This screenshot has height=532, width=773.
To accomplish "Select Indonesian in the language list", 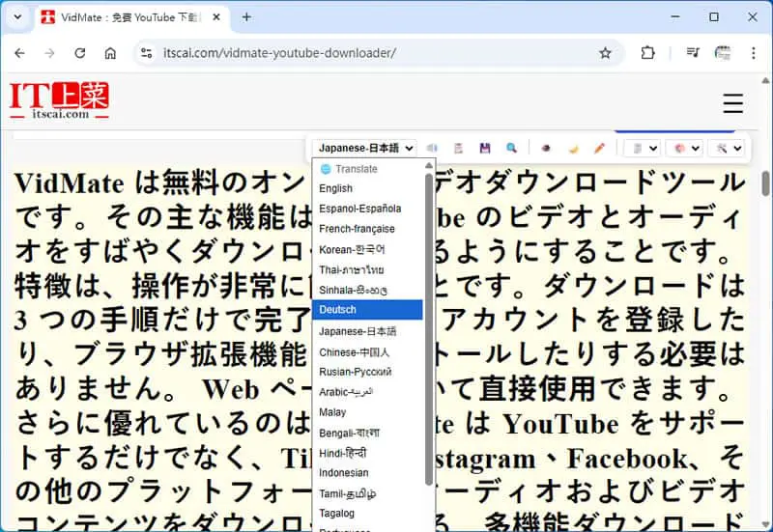I will click(367, 473).
